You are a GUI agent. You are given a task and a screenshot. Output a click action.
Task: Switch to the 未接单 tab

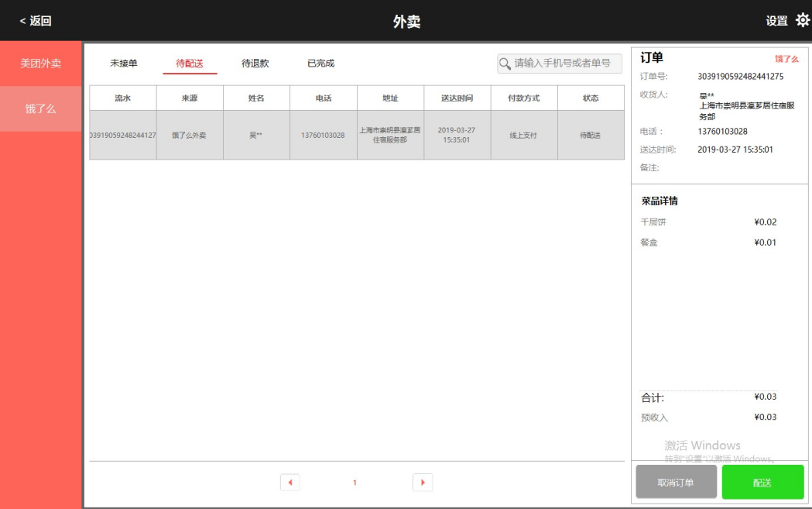(x=124, y=64)
